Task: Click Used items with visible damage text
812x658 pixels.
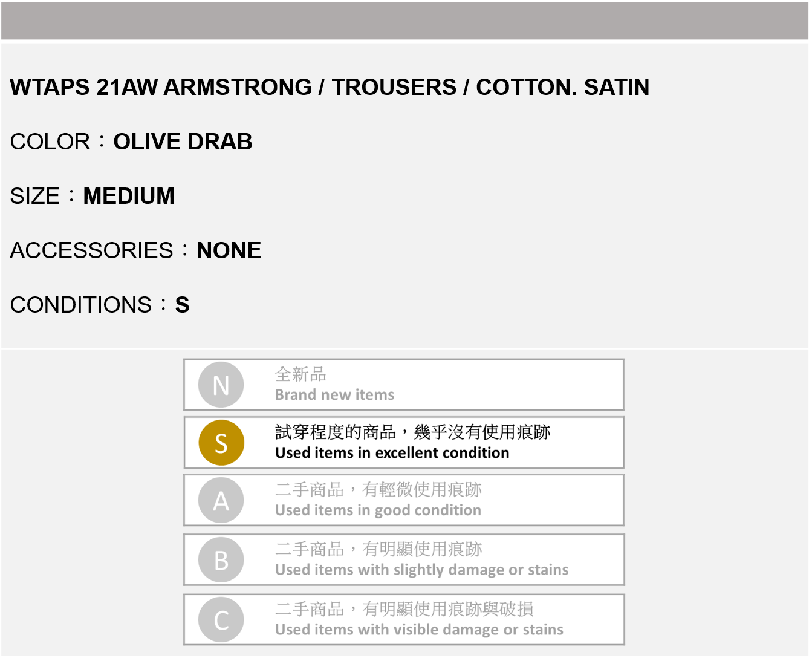Action: point(419,630)
